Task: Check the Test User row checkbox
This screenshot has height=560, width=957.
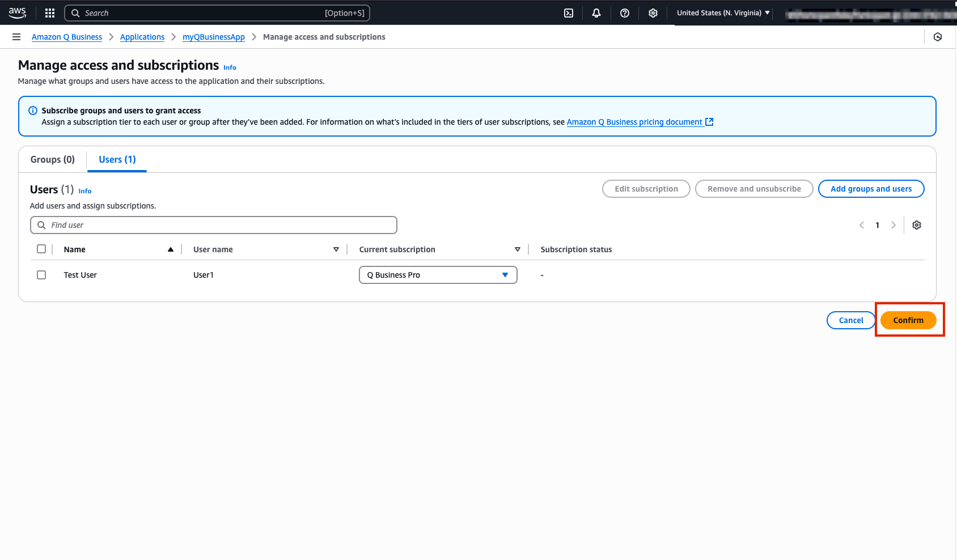Action: point(41,275)
